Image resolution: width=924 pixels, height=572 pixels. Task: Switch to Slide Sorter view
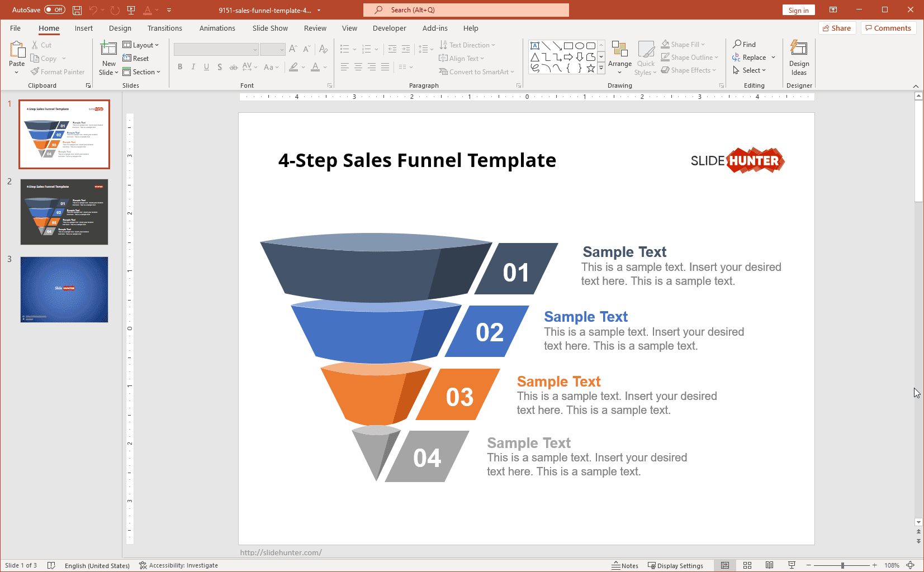[x=747, y=565]
